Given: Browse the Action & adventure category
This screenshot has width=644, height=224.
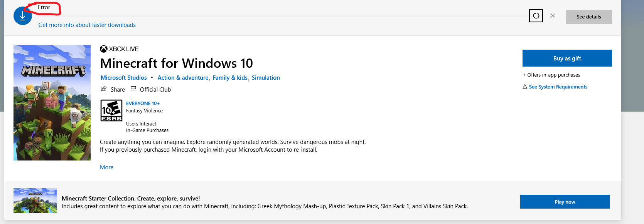Looking at the screenshot, I should click(183, 78).
